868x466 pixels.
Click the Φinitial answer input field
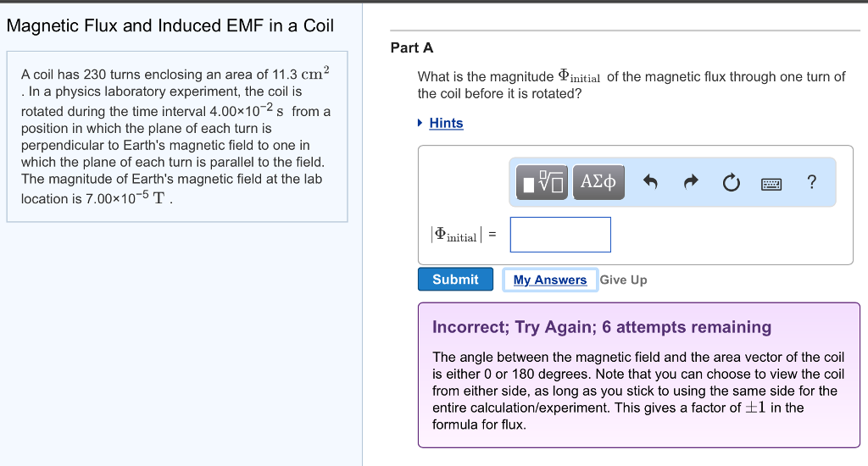(x=560, y=235)
